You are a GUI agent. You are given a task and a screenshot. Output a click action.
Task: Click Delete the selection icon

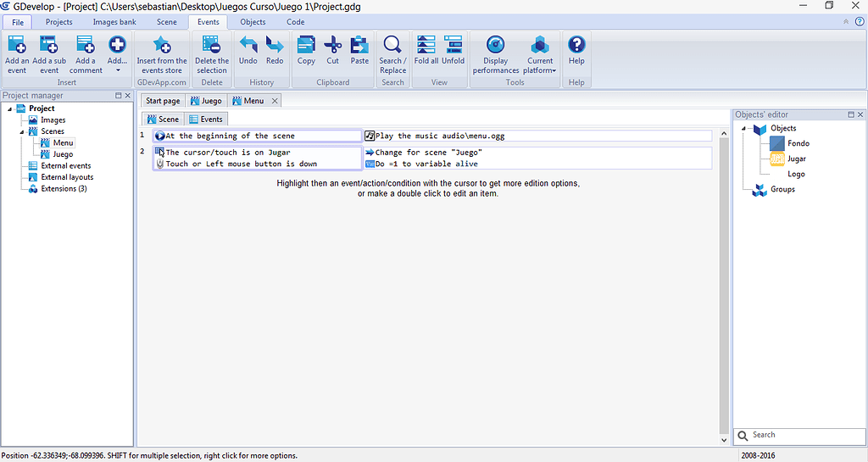(211, 53)
